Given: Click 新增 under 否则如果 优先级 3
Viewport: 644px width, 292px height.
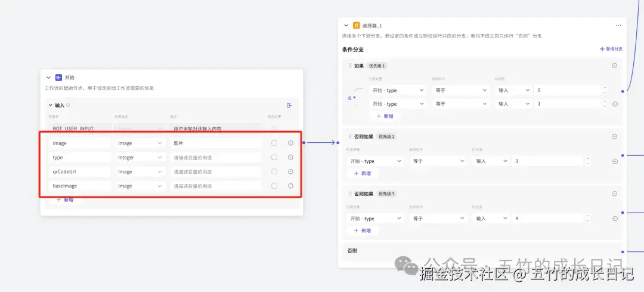Looking at the screenshot, I should [x=363, y=230].
